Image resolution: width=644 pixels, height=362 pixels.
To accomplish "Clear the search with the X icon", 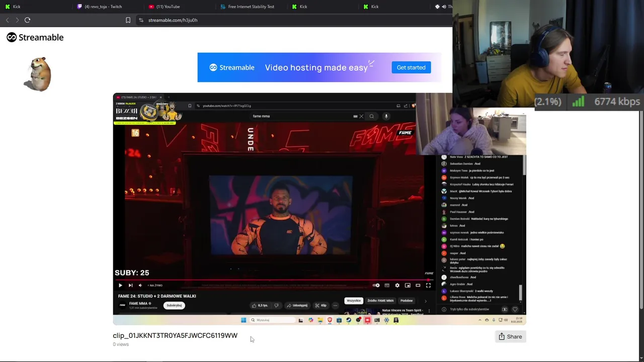I will pyautogui.click(x=361, y=116).
